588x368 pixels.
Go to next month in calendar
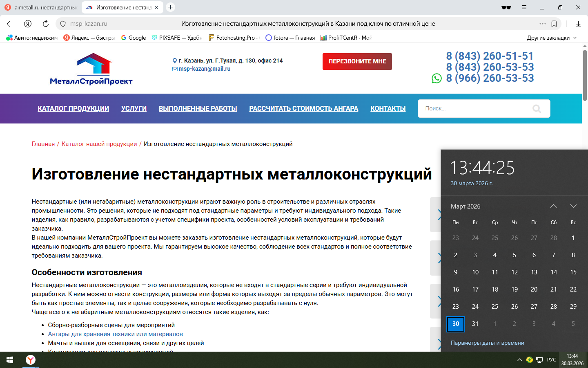click(573, 206)
